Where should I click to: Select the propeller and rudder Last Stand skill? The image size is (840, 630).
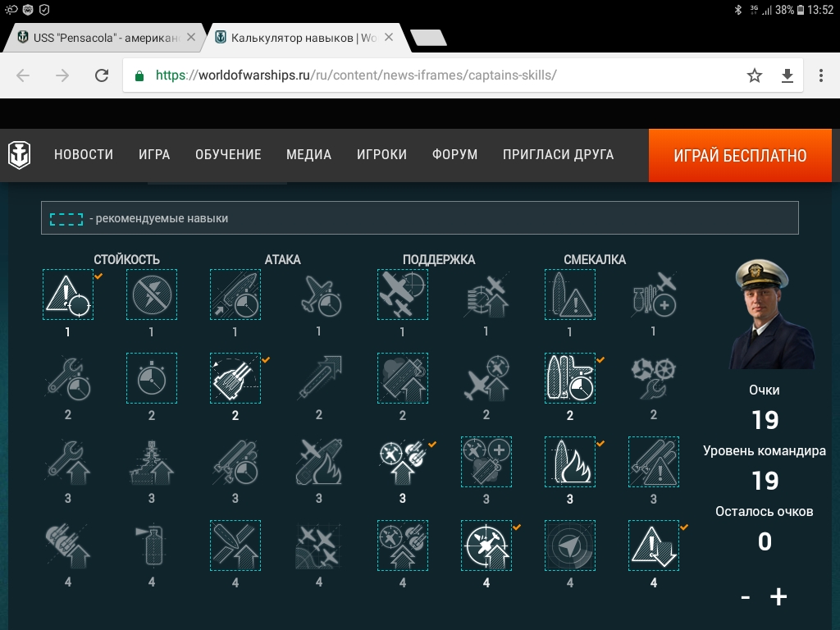pos(654,378)
